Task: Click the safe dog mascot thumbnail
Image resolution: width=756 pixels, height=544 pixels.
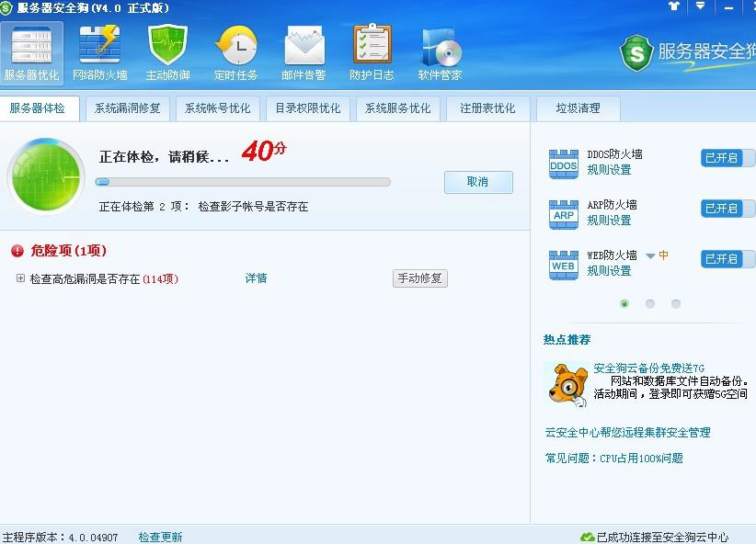Action: point(567,384)
